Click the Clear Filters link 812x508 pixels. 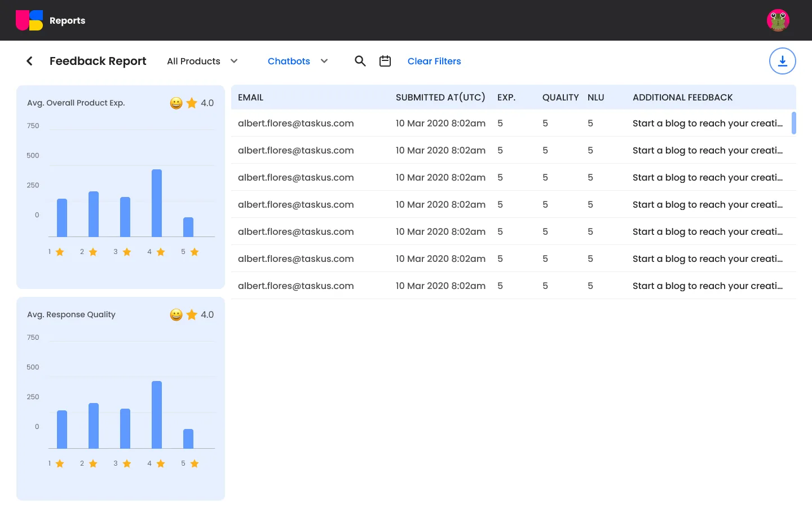(x=434, y=61)
